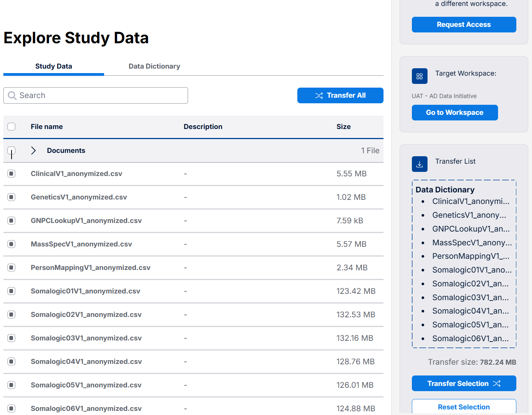Click shuffle icon on Transfer All button
The height and width of the screenshot is (415, 532).
click(319, 95)
